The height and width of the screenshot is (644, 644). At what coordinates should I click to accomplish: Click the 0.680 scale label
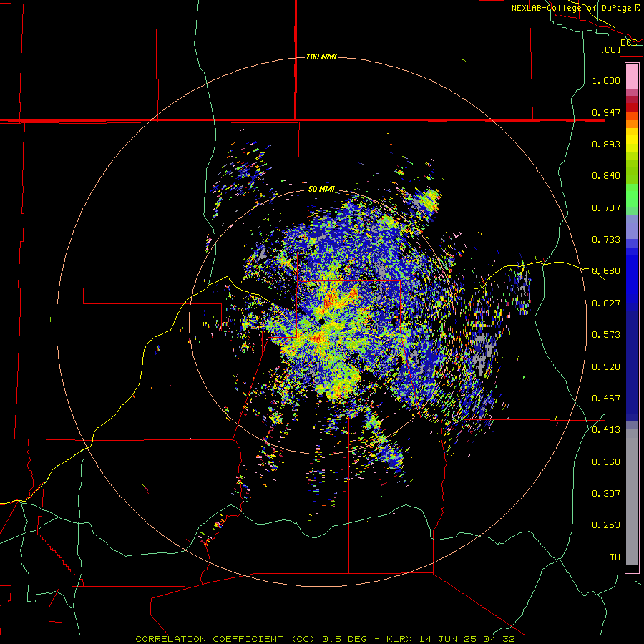(x=606, y=271)
